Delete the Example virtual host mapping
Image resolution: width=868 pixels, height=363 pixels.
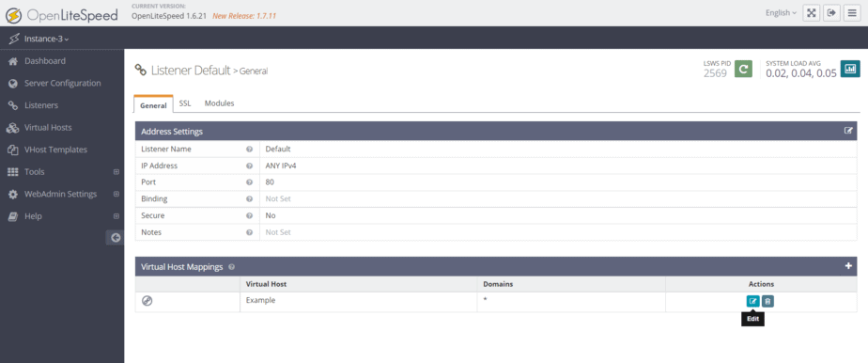pyautogui.click(x=767, y=301)
